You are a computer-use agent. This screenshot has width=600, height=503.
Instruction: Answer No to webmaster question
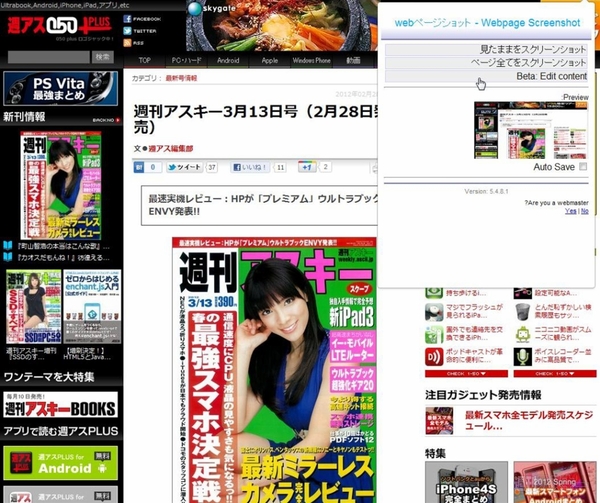(584, 211)
